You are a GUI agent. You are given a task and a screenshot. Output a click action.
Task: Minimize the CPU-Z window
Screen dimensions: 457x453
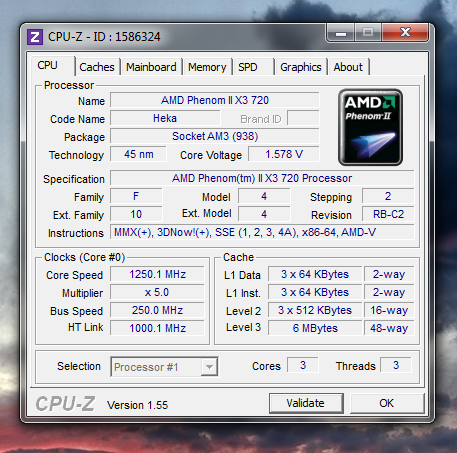[341, 33]
